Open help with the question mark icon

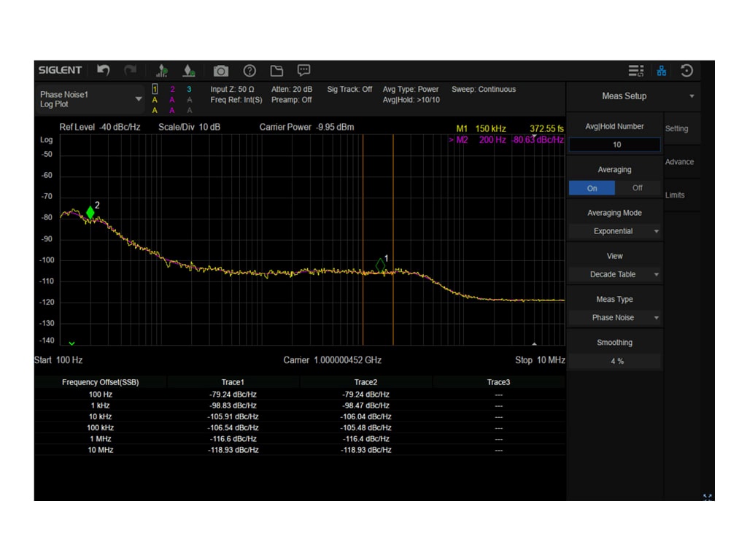tap(249, 71)
